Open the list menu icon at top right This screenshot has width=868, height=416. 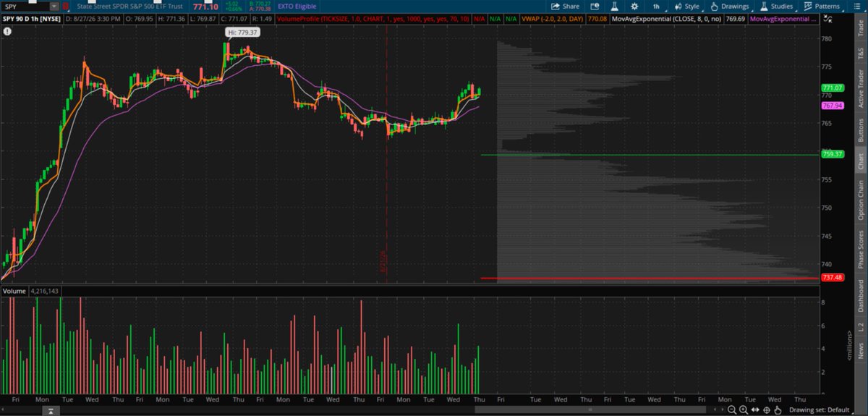(856, 6)
